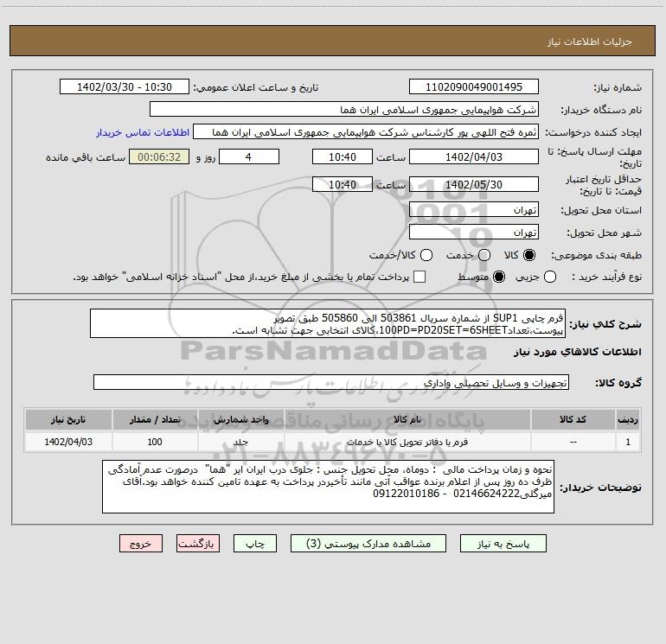Click the remaining days field showing 4
Viewport: 666px width, 644px height.
click(249, 156)
